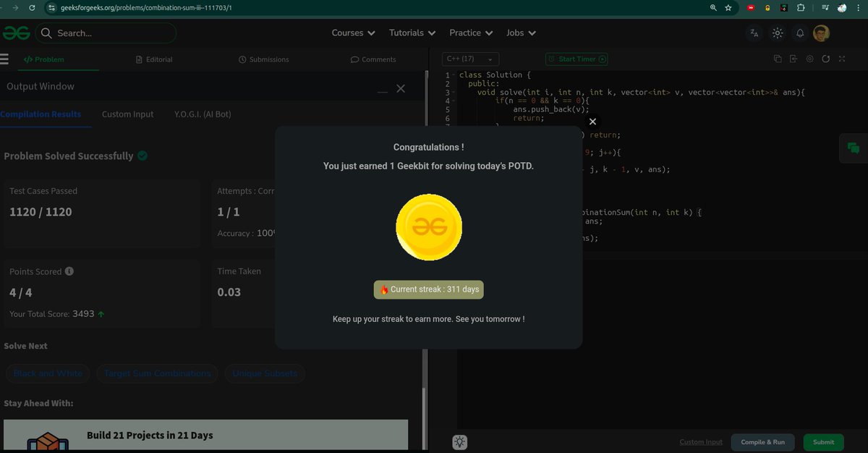The height and width of the screenshot is (453, 868).
Task: Click the Custom Input link near Compile button
Action: (x=701, y=442)
